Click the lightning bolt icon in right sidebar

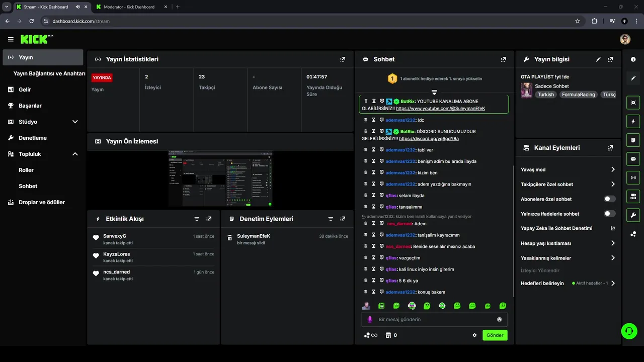tap(633, 122)
